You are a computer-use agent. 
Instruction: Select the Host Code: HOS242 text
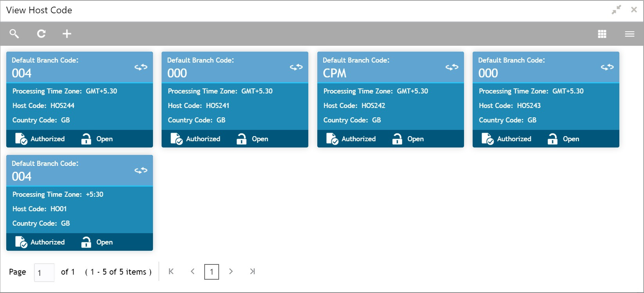click(x=354, y=106)
